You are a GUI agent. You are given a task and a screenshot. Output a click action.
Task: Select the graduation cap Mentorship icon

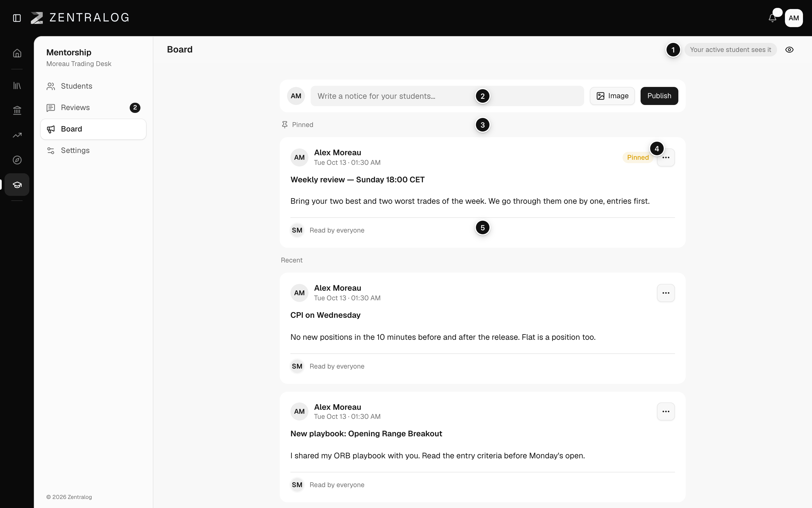point(17,185)
